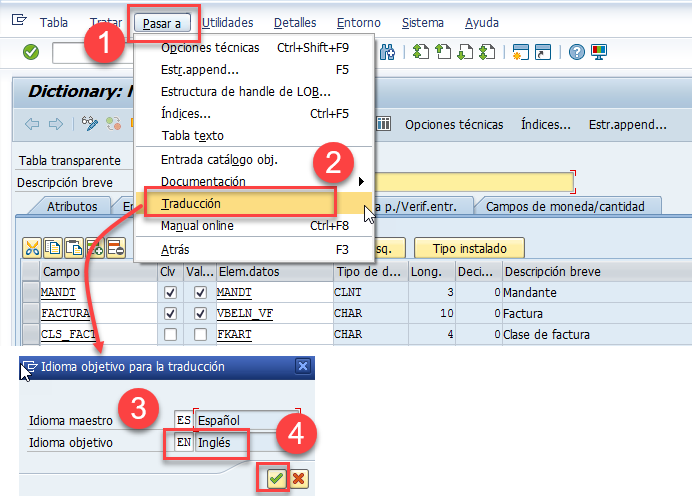Go to previous page icon
692x496 pixels.
(443, 52)
